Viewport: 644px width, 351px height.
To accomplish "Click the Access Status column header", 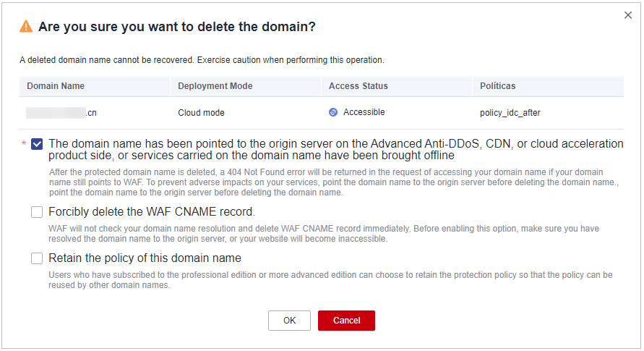I will [x=359, y=86].
